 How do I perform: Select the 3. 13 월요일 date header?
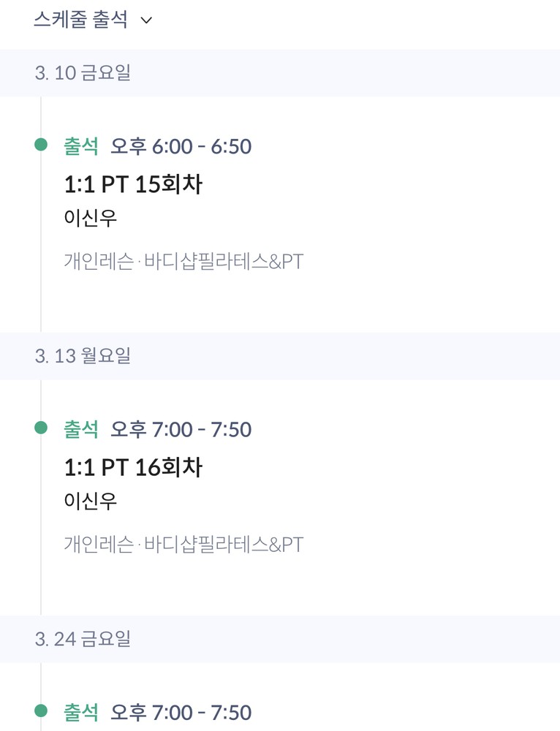83,356
